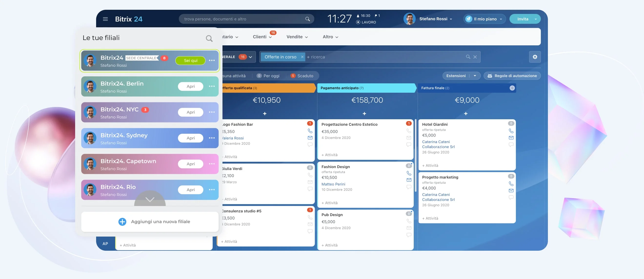644x279 pixels.
Task: Open the Bitrix24 NYC branch
Action: (x=191, y=112)
